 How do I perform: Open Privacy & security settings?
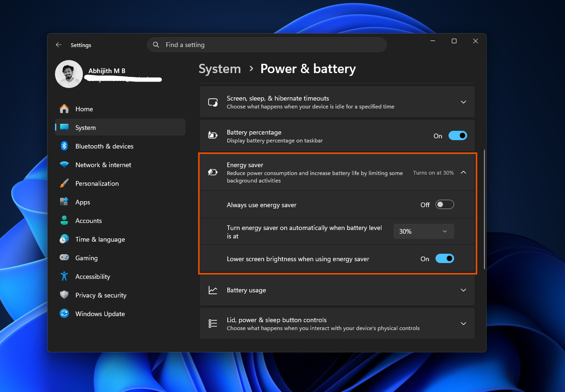(120, 295)
